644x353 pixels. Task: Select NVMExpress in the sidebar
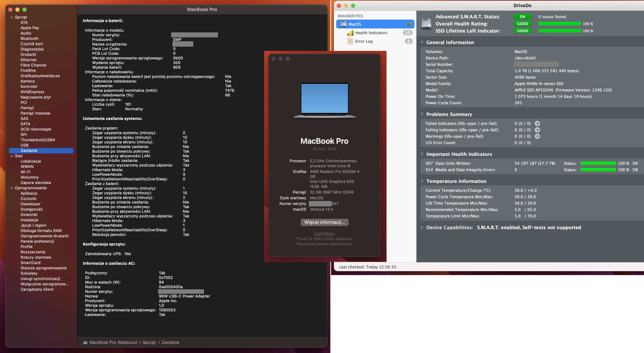click(32, 92)
